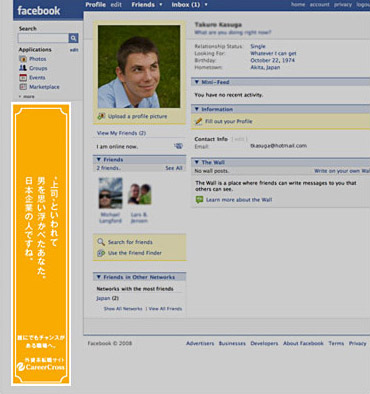Click Write on your own Wall link

point(342,171)
